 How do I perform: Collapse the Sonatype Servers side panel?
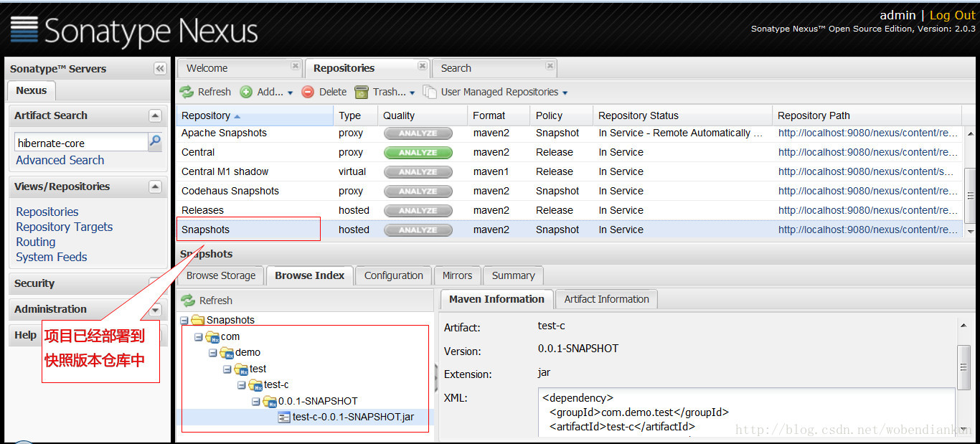[x=160, y=68]
